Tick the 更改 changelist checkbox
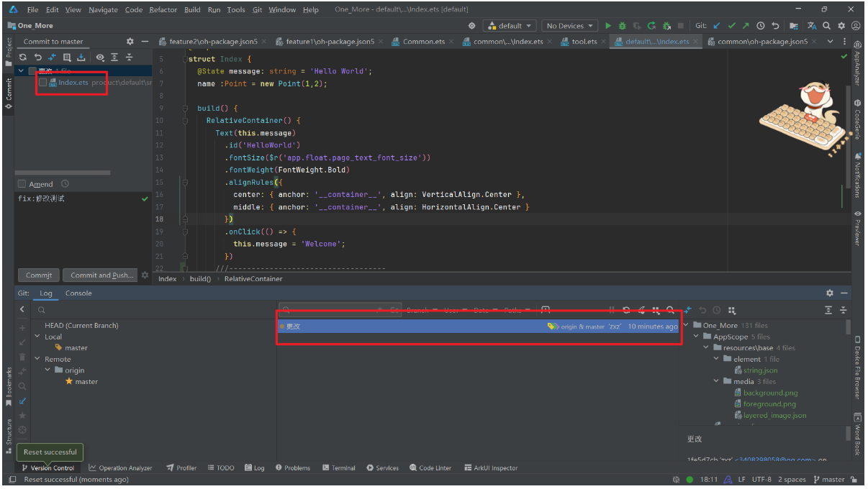 pos(32,70)
